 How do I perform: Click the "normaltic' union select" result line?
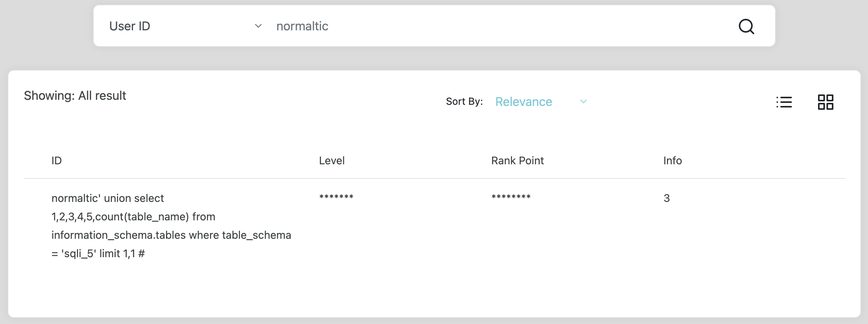click(x=108, y=198)
